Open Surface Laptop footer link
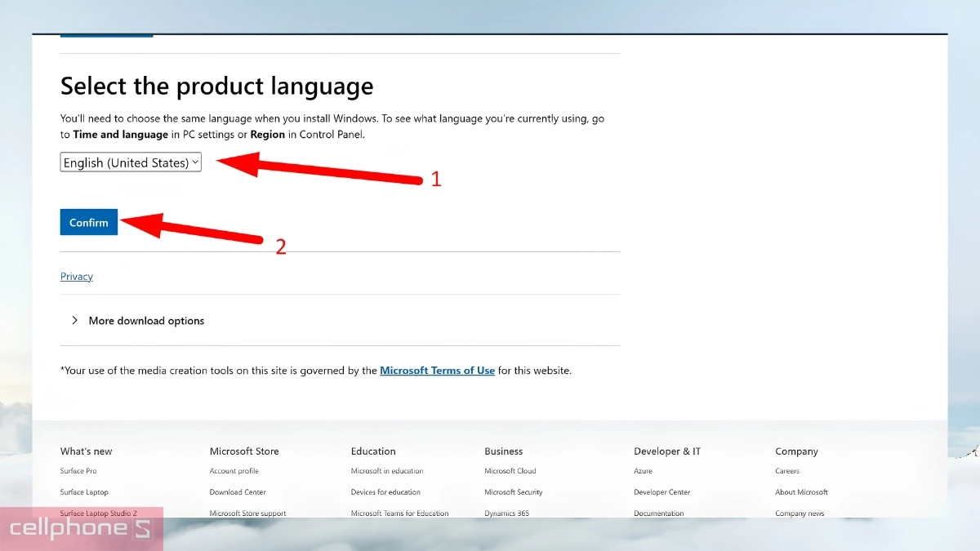This screenshot has width=980, height=551. click(x=84, y=492)
